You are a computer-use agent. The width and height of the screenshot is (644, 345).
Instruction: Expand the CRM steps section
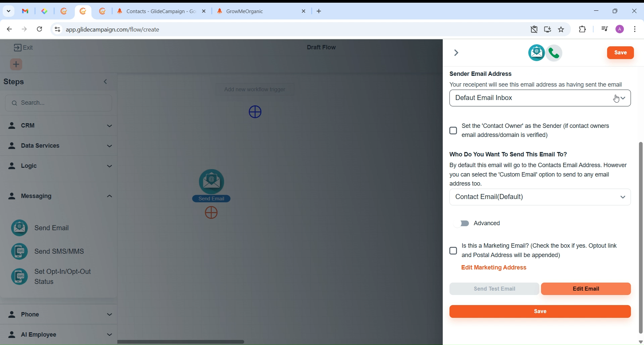click(59, 126)
